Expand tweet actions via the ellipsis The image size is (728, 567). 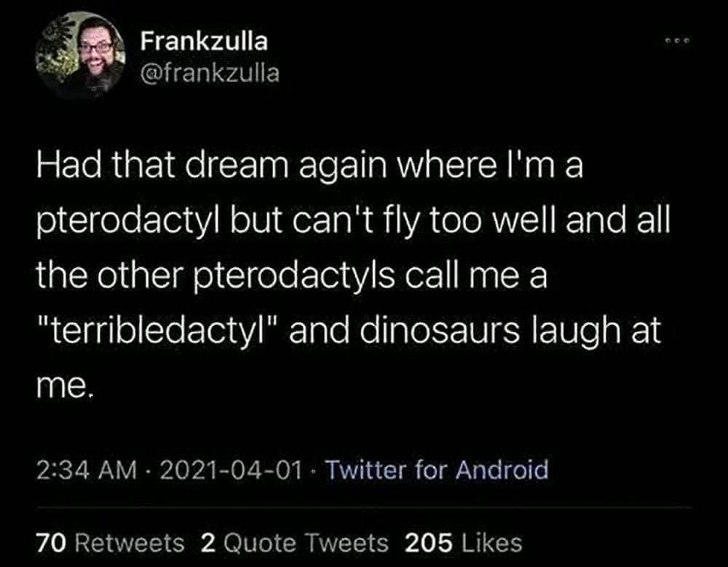pos(676,41)
